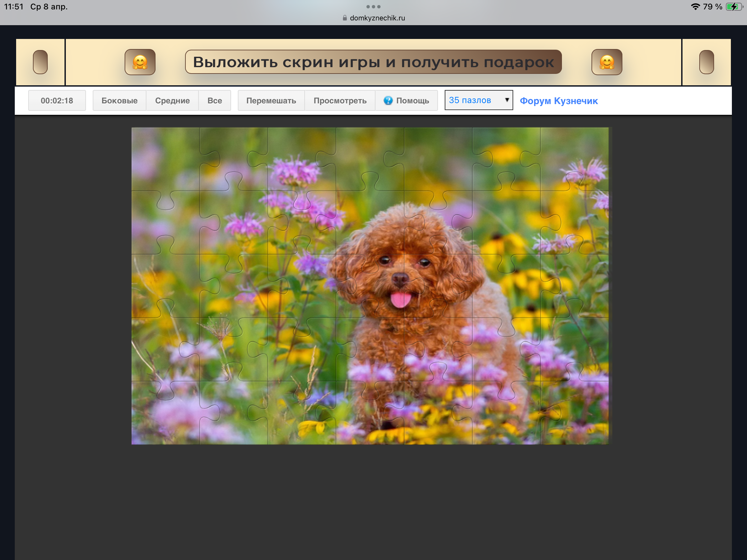Click the blue question mark help icon
Viewport: 747px width, 560px height.
(x=388, y=101)
